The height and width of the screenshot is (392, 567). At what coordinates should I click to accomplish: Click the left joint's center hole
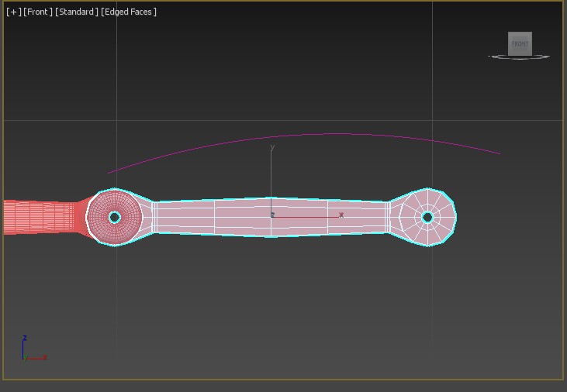(115, 217)
